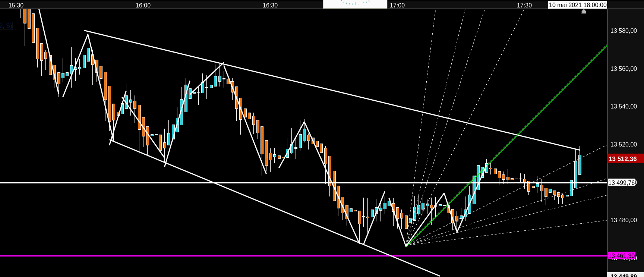Click the 16:00 time axis label
The image size is (644, 277).
(143, 5)
